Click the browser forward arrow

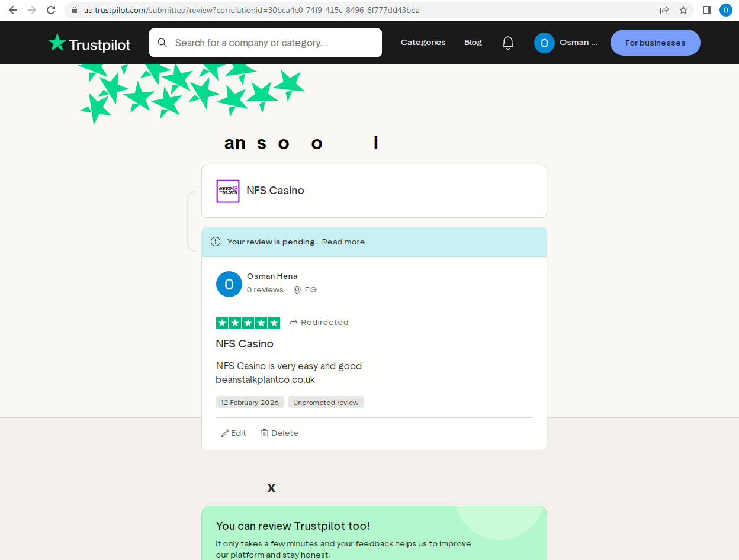[x=32, y=10]
